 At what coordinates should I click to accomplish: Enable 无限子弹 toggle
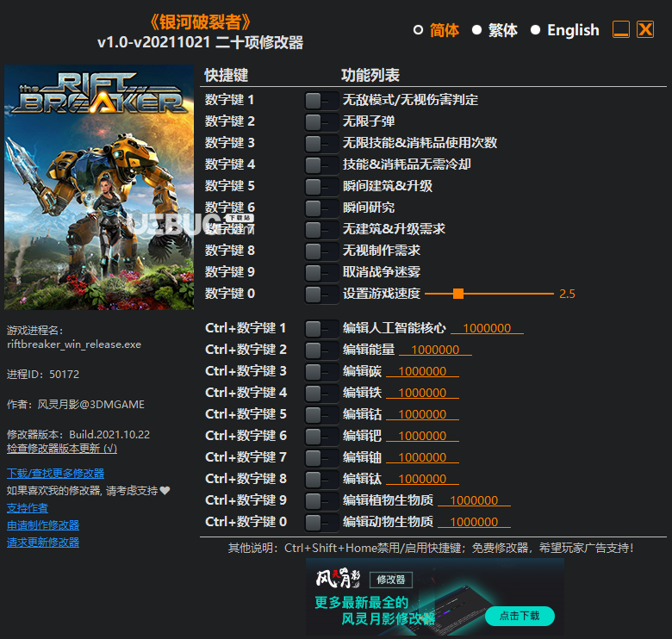coord(321,122)
